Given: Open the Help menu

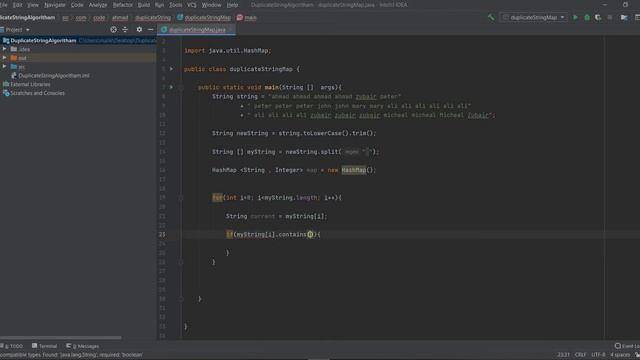Looking at the screenshot, I should tap(232, 5).
